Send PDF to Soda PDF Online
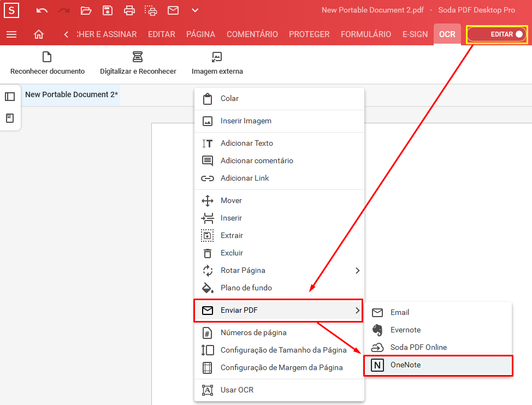The width and height of the screenshot is (532, 405). click(x=438, y=347)
